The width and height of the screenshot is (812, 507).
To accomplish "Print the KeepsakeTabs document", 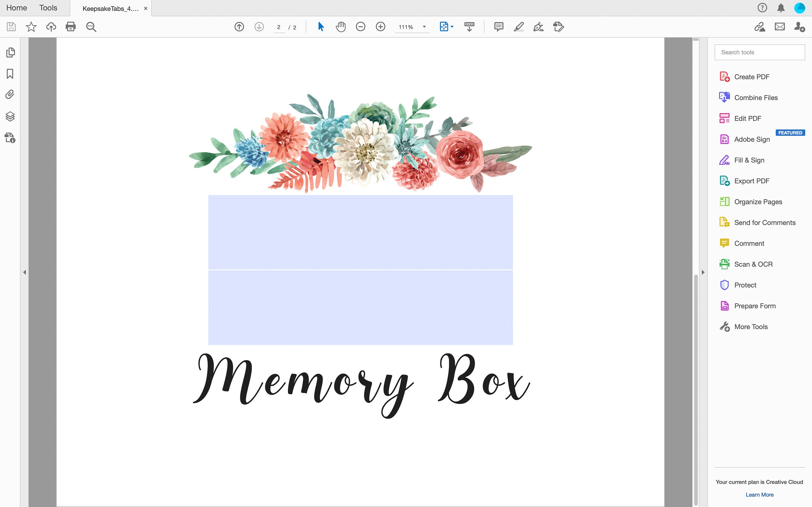I will [x=71, y=27].
